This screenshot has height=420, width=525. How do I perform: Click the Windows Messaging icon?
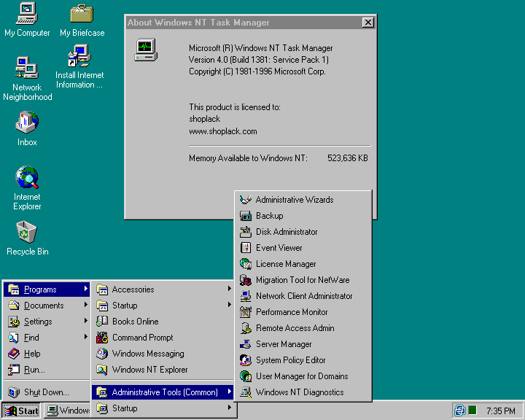(x=102, y=354)
